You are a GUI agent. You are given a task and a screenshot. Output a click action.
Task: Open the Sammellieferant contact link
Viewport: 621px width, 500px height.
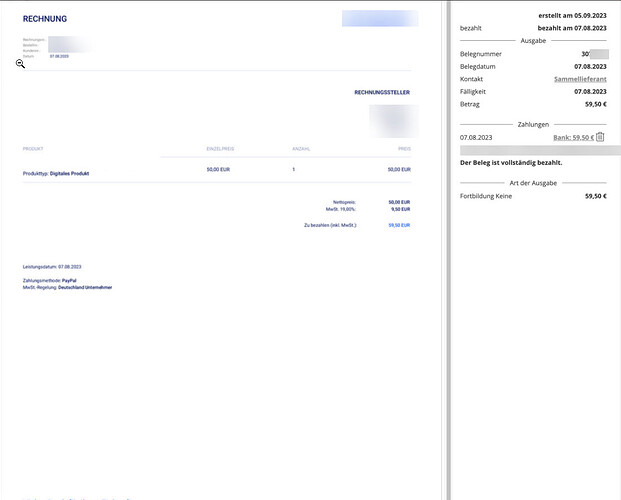(x=580, y=79)
